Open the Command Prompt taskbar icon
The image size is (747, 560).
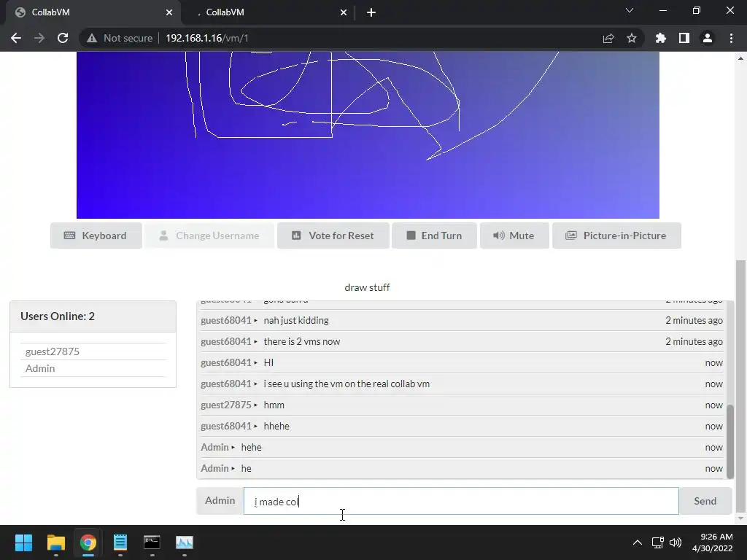tap(152, 542)
